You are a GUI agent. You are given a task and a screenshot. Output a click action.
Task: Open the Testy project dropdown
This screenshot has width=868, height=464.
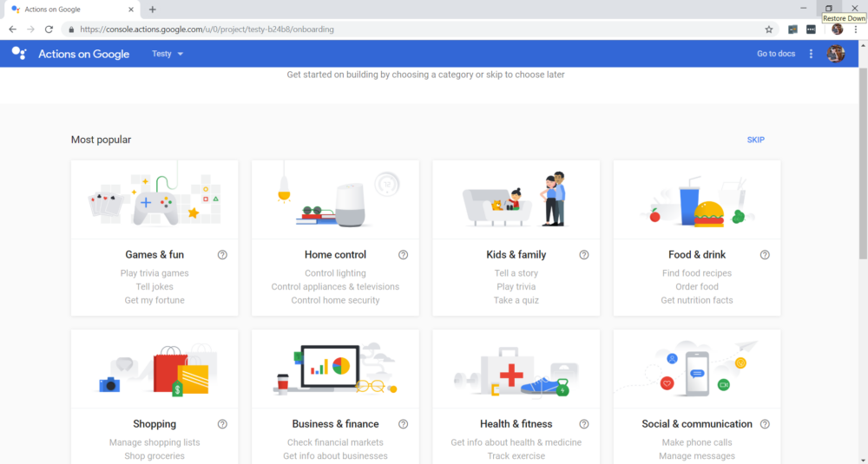tap(168, 54)
